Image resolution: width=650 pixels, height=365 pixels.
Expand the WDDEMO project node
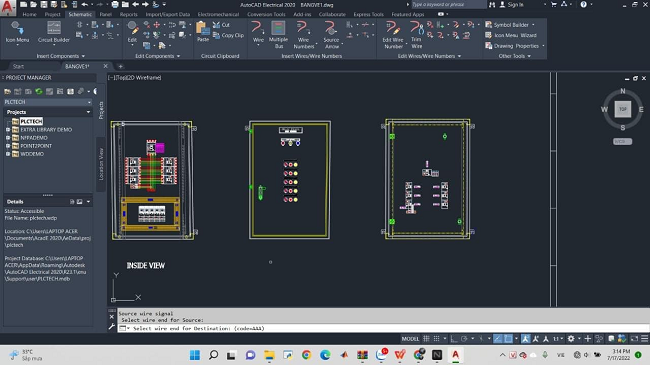point(8,154)
